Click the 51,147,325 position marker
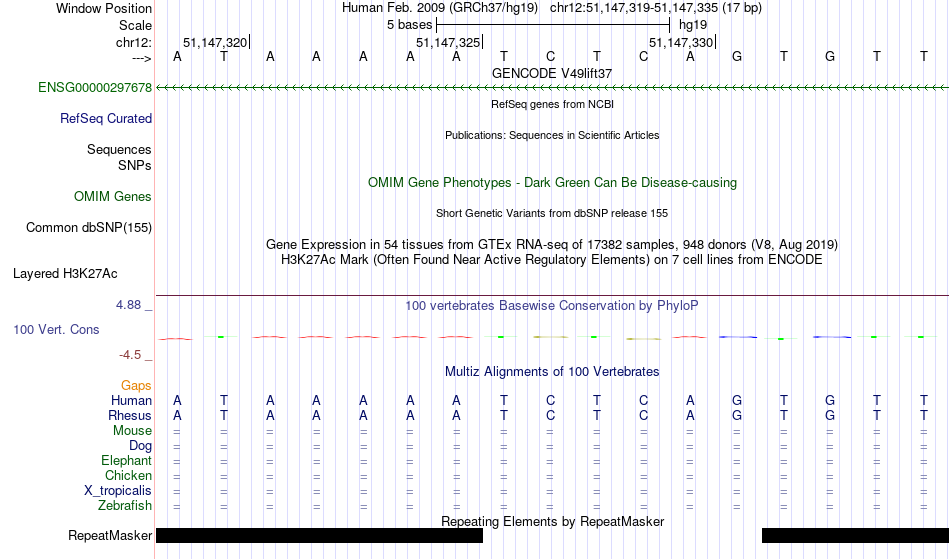The width and height of the screenshot is (950, 559). tap(448, 42)
